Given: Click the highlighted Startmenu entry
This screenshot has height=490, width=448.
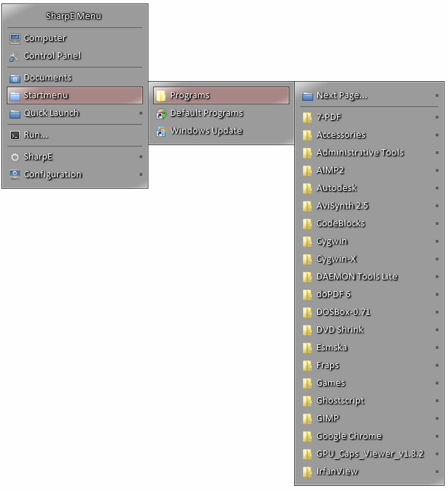Looking at the screenshot, I should pos(75,95).
